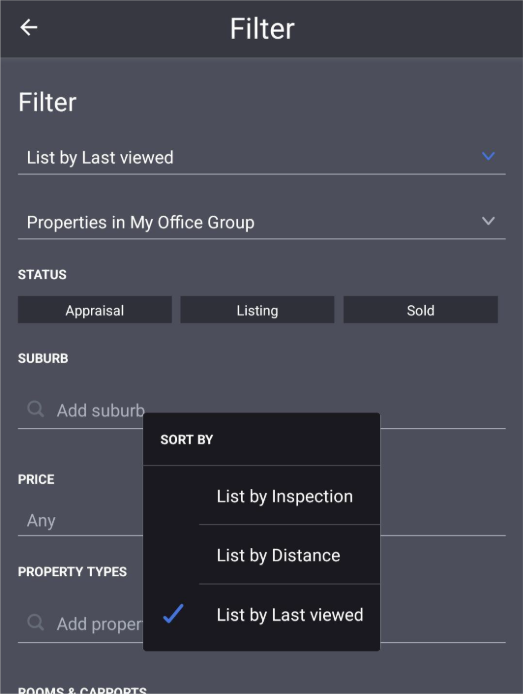Click the Filter heading below the top bar
Viewport: 523px width, 694px height.
pyautogui.click(x=47, y=102)
